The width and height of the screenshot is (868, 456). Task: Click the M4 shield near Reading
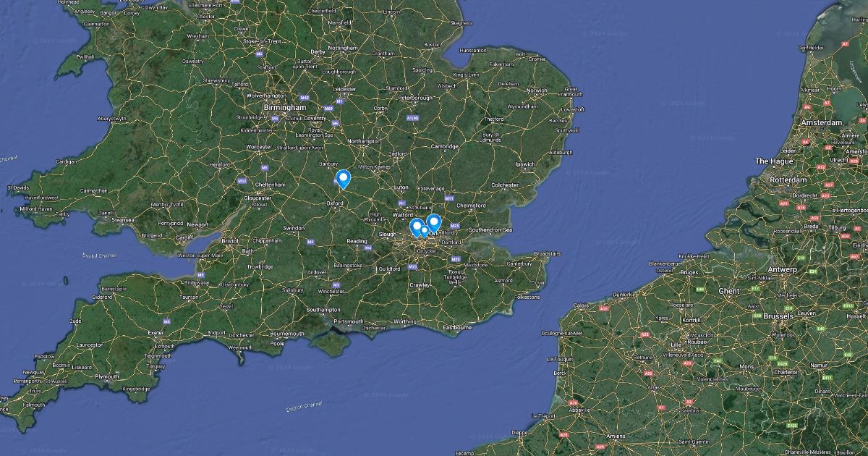367,248
